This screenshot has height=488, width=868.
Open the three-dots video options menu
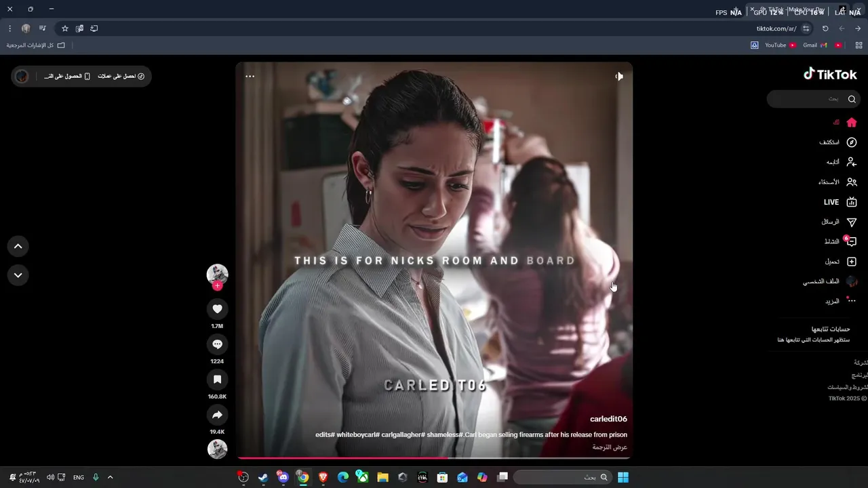pyautogui.click(x=250, y=77)
